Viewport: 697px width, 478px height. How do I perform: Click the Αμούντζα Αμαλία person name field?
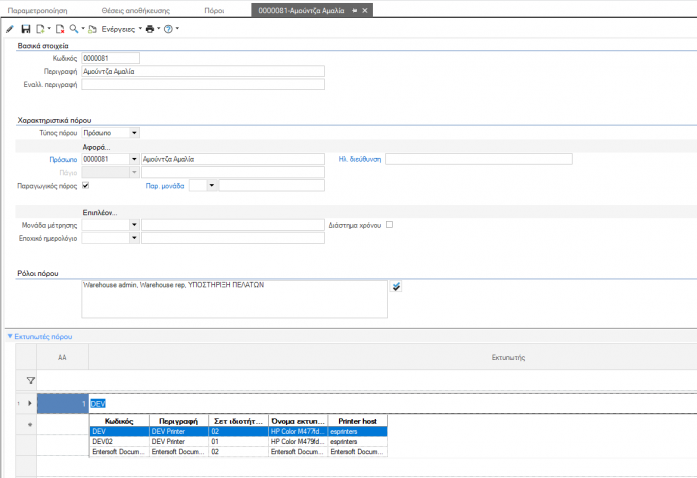(233, 159)
